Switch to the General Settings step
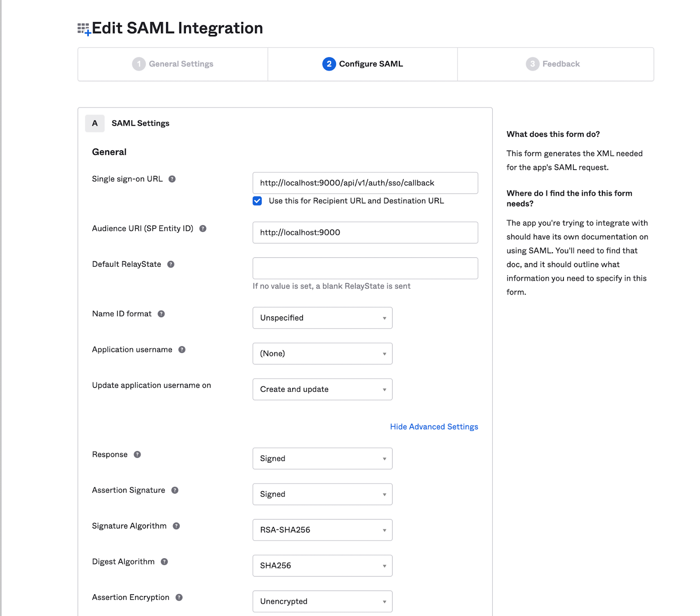The image size is (700, 616). pos(172,64)
